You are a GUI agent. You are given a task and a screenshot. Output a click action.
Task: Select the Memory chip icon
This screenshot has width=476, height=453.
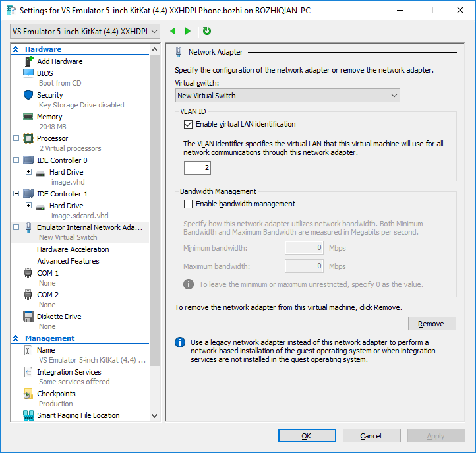(x=28, y=117)
